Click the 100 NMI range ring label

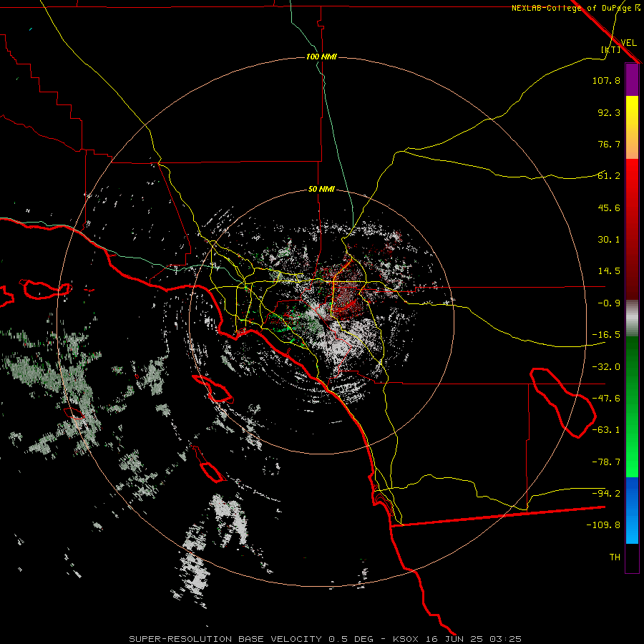tap(321, 57)
